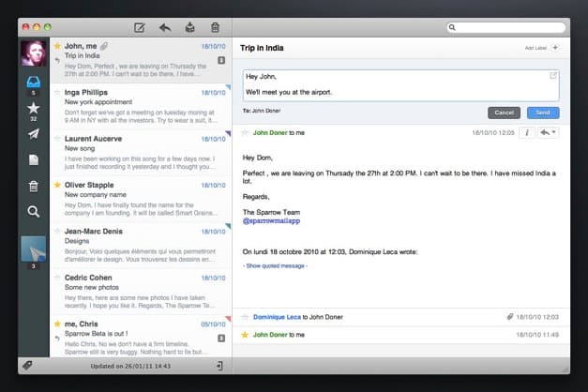Show starred messages in the sidebar
588x392 pixels.
point(34,108)
